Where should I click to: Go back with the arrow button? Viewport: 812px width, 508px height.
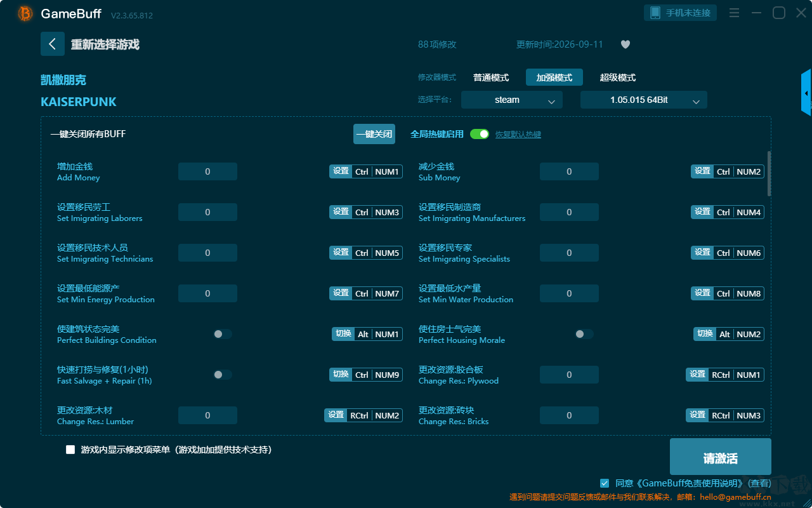53,44
